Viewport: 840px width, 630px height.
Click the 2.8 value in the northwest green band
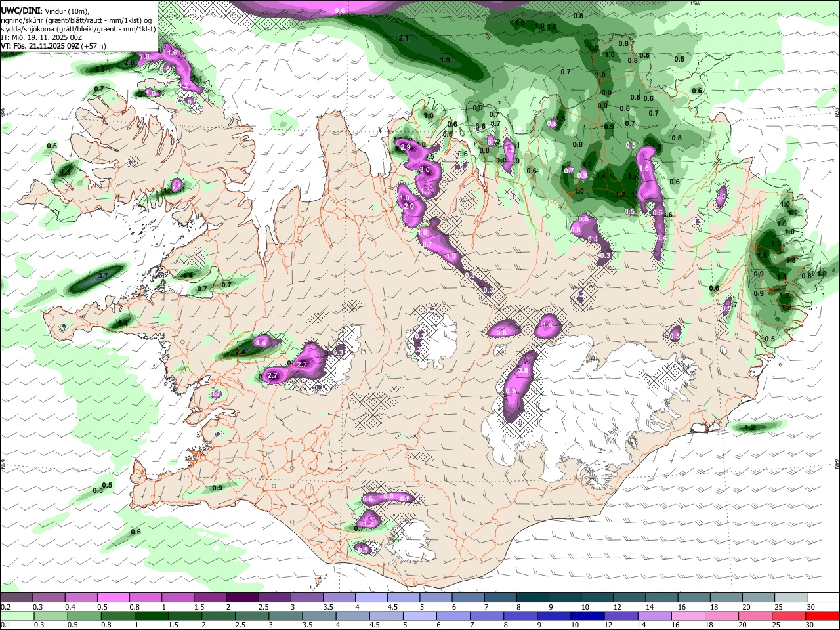click(129, 62)
